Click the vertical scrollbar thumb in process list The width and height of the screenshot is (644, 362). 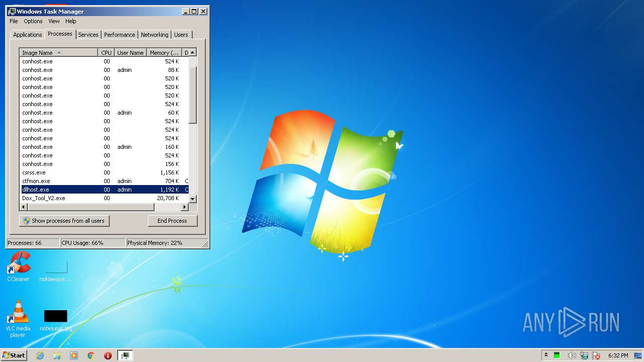point(193,94)
